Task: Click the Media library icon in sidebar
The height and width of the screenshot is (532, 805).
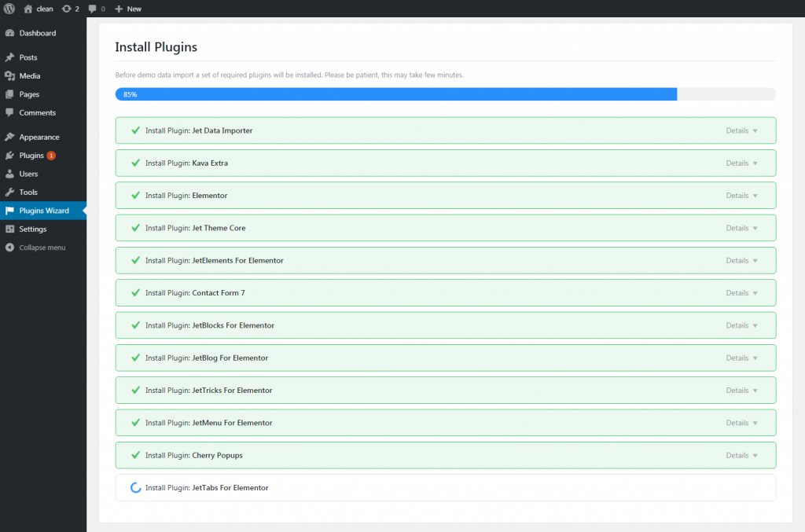Action: click(x=13, y=75)
